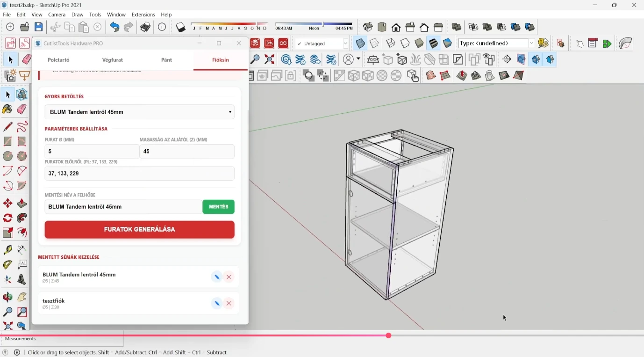
Task: Click the Mentési név a felhőbe field
Action: pos(123,207)
